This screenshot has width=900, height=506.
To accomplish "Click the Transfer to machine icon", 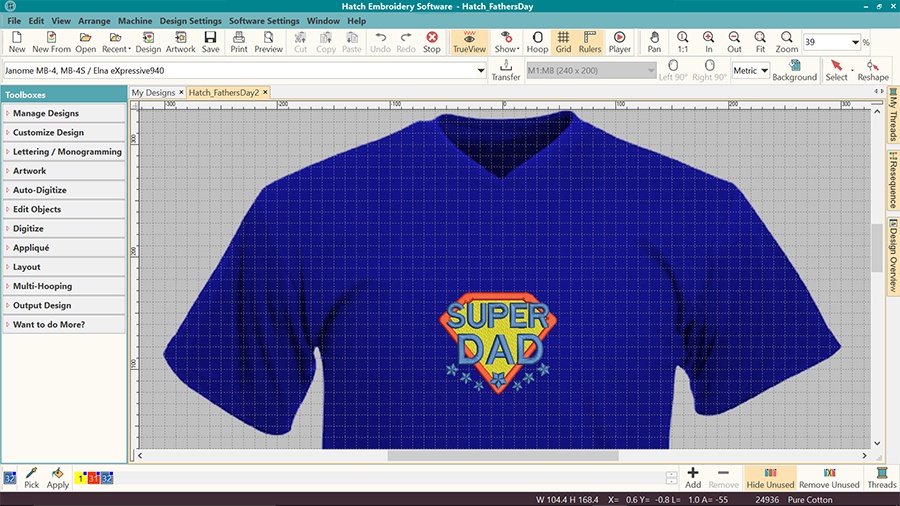I will coord(506,70).
